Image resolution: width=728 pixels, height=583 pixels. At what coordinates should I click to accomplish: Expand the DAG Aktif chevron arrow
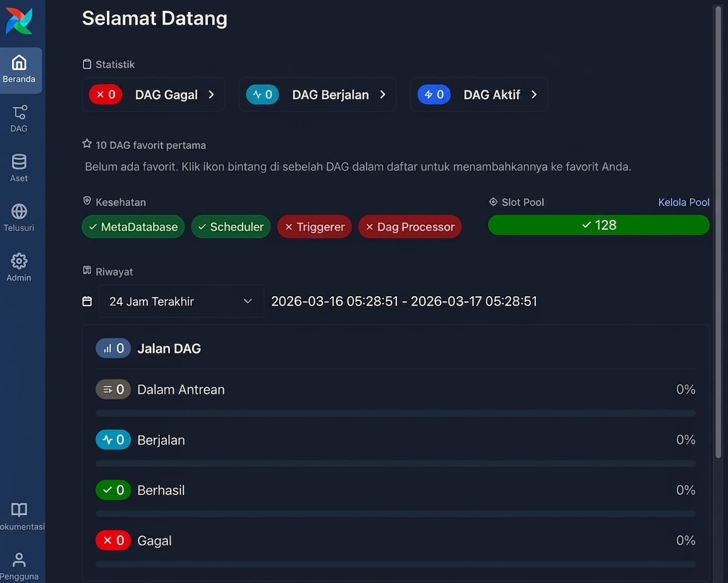pos(534,95)
